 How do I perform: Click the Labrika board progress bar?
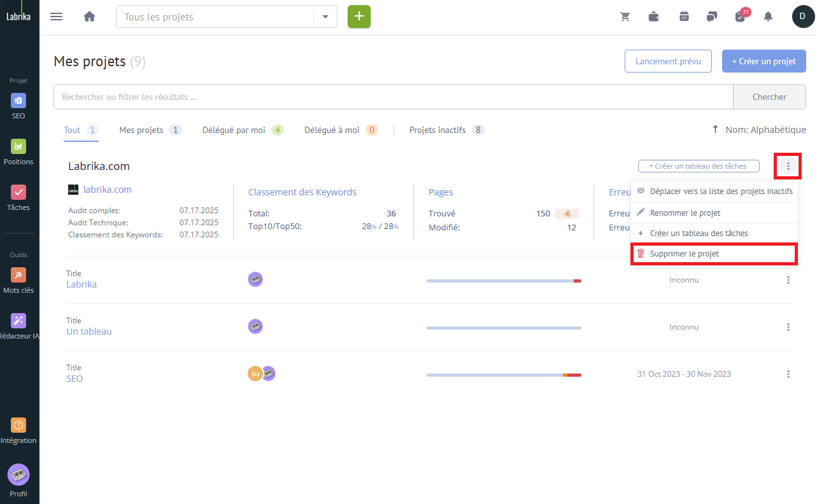(504, 281)
